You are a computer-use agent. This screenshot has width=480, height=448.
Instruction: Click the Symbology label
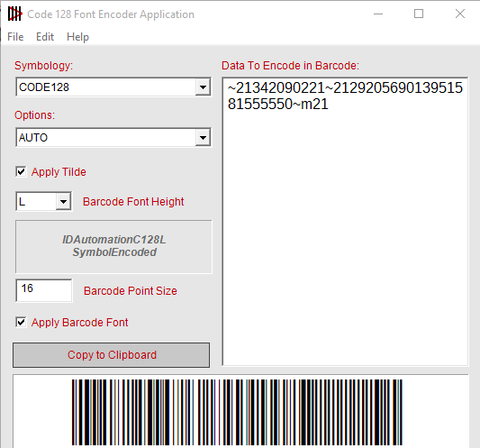coord(44,66)
